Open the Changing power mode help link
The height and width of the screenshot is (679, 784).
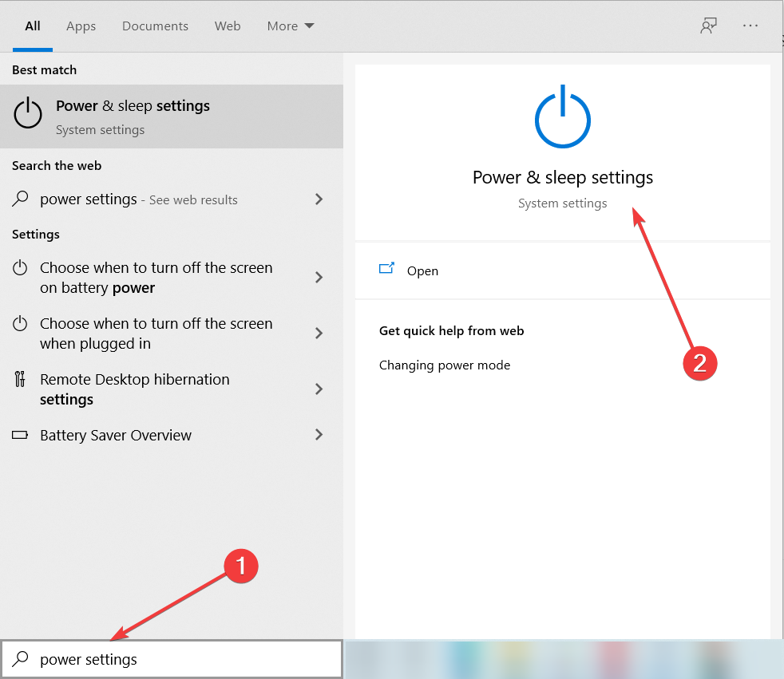pos(445,365)
